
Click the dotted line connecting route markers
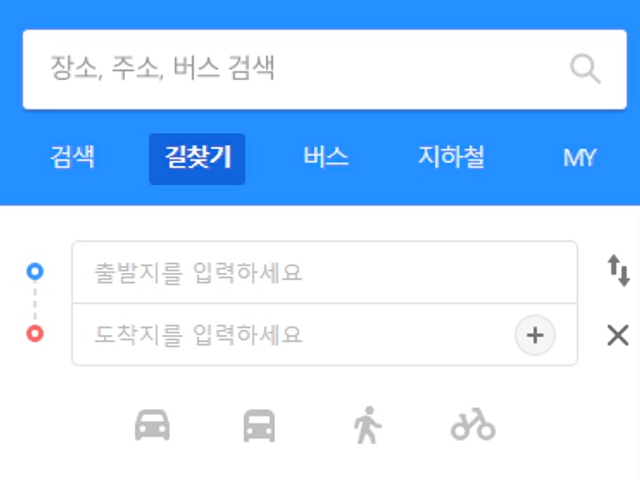pyautogui.click(x=35, y=303)
